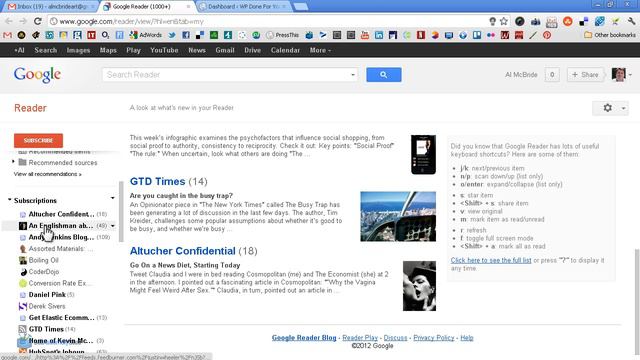Open the Facebook bookmark icon

(x=186, y=35)
